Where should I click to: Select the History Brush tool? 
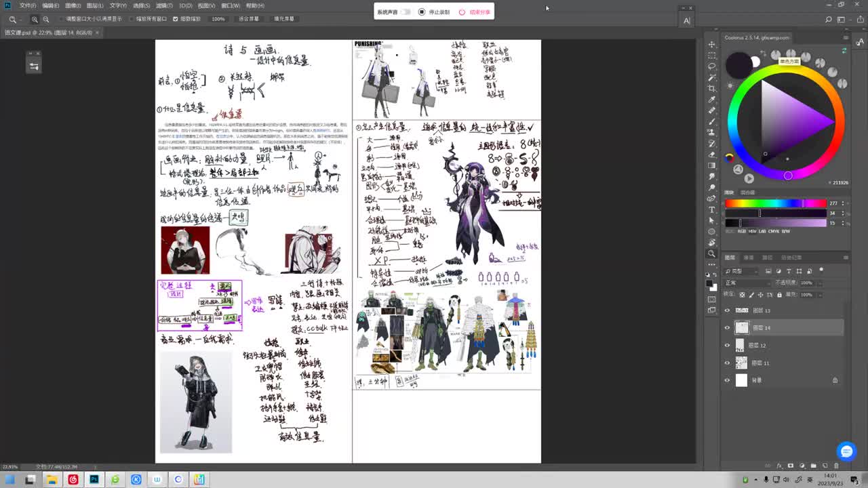tap(711, 144)
